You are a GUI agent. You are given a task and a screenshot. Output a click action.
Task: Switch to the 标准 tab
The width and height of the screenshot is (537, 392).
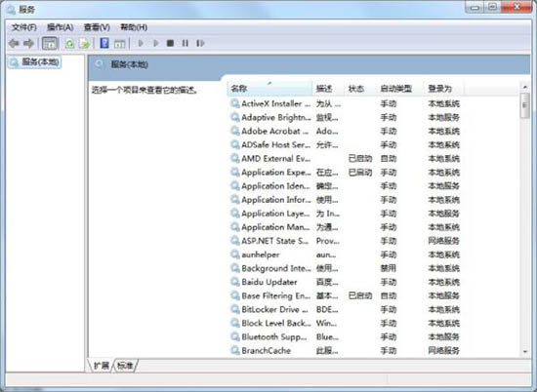pyautogui.click(x=125, y=366)
